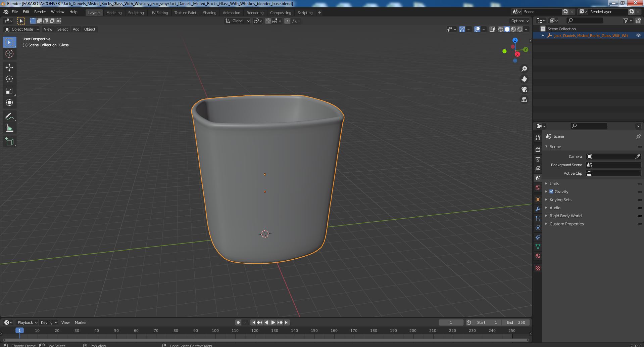Screen dimensions: 644x347
Task: Jump to the end frame button
Action: pos(287,322)
